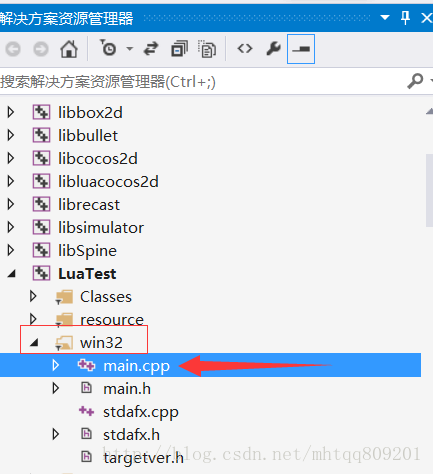Click the libSpine project icon

[x=41, y=250]
